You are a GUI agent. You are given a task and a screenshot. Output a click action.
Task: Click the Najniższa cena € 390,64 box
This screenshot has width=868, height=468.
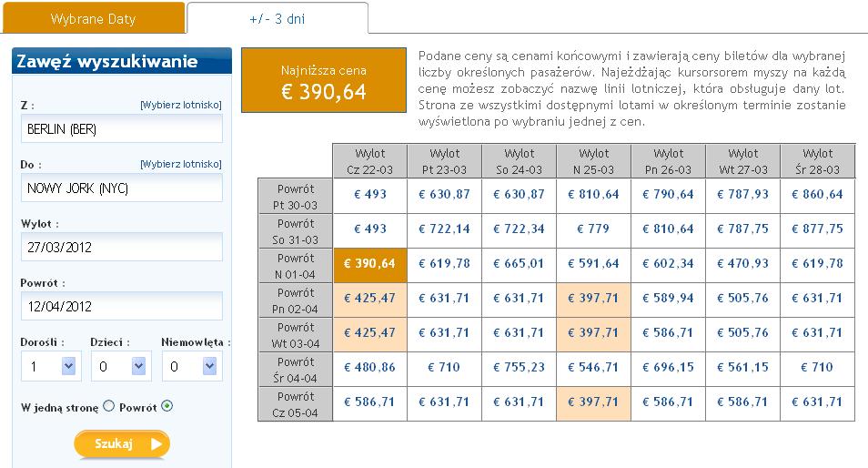(324, 80)
